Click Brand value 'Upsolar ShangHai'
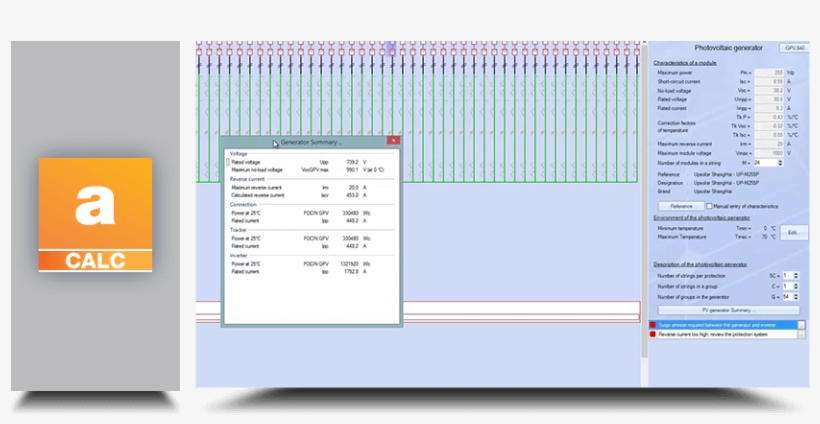The height and width of the screenshot is (424, 820). pos(712,191)
